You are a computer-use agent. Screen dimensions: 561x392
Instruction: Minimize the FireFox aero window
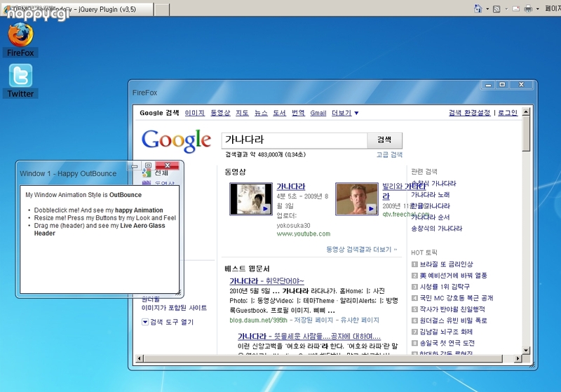pyautogui.click(x=488, y=85)
